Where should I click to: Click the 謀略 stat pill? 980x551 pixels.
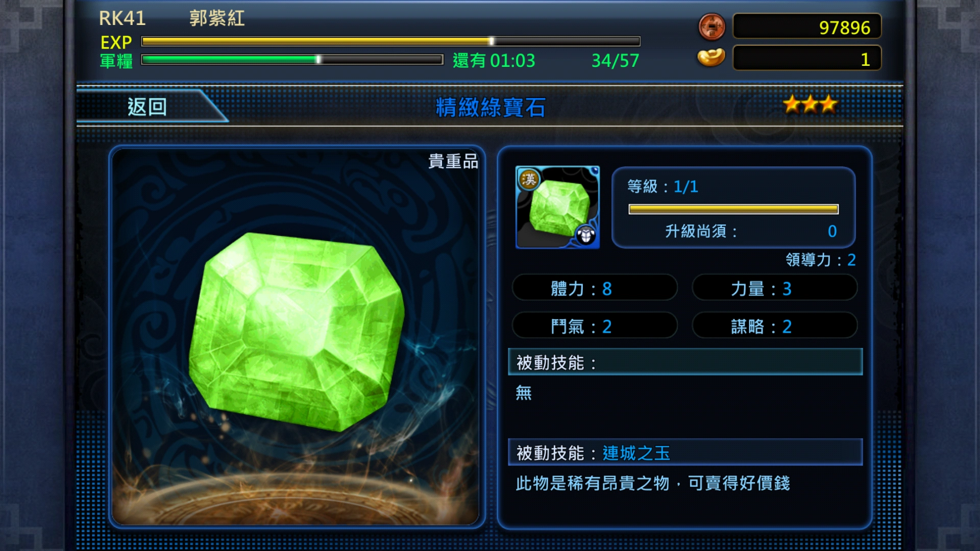(x=774, y=326)
